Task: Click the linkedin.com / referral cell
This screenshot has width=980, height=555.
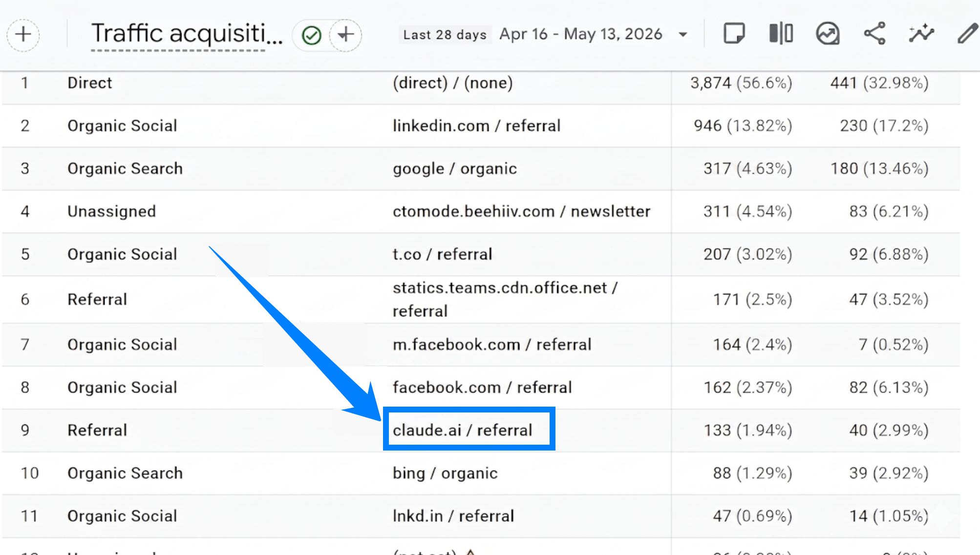Action: (x=476, y=126)
